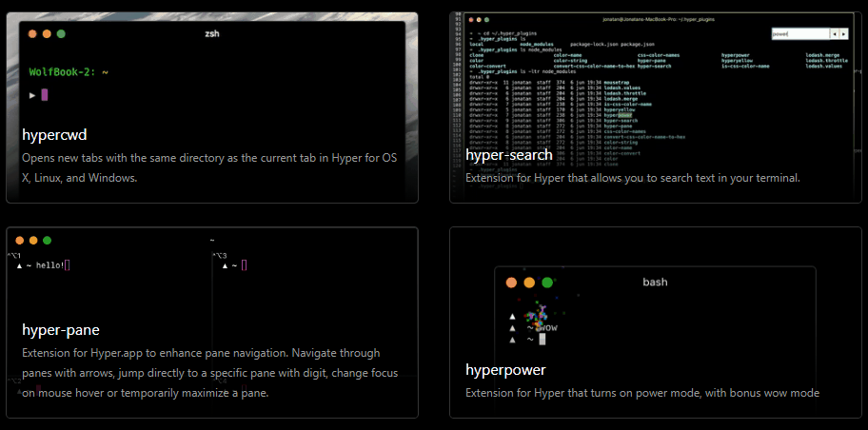Click the search field containing "power"
This screenshot has height=430, width=868.
[800, 33]
